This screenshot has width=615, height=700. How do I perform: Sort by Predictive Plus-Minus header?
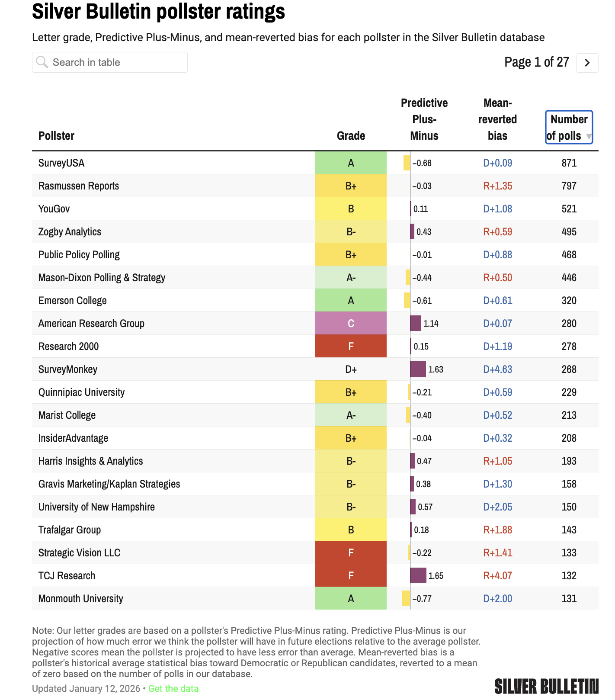[424, 119]
